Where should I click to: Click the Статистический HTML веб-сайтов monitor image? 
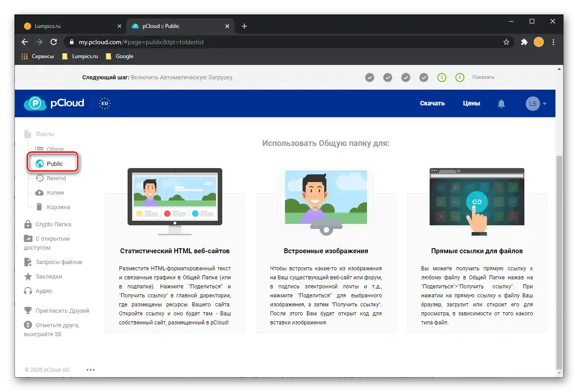pos(174,201)
